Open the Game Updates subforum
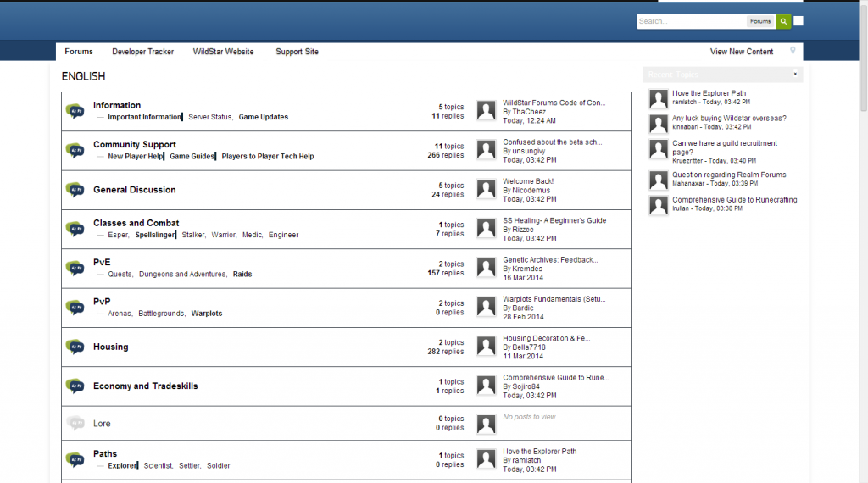The height and width of the screenshot is (483, 868). tap(264, 117)
